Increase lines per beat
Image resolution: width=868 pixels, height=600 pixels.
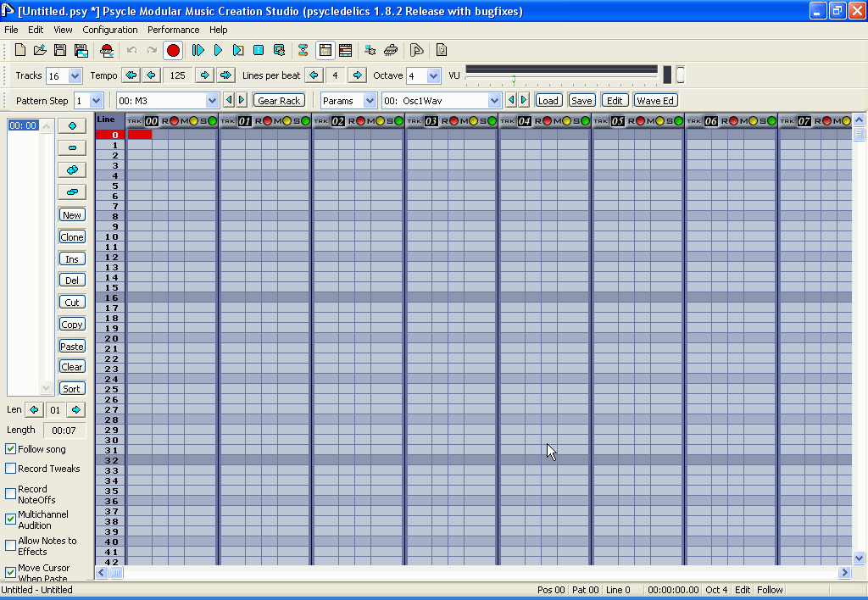(x=358, y=75)
